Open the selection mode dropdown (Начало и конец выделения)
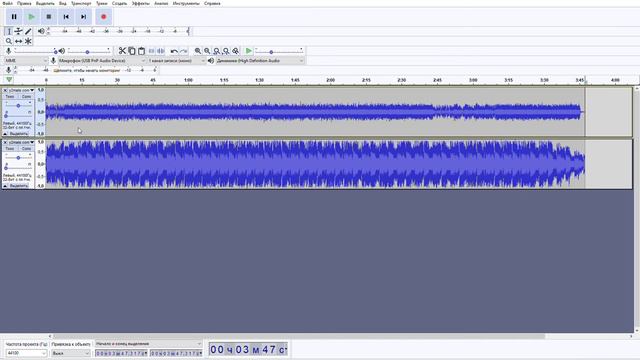640x360 pixels. [x=149, y=344]
